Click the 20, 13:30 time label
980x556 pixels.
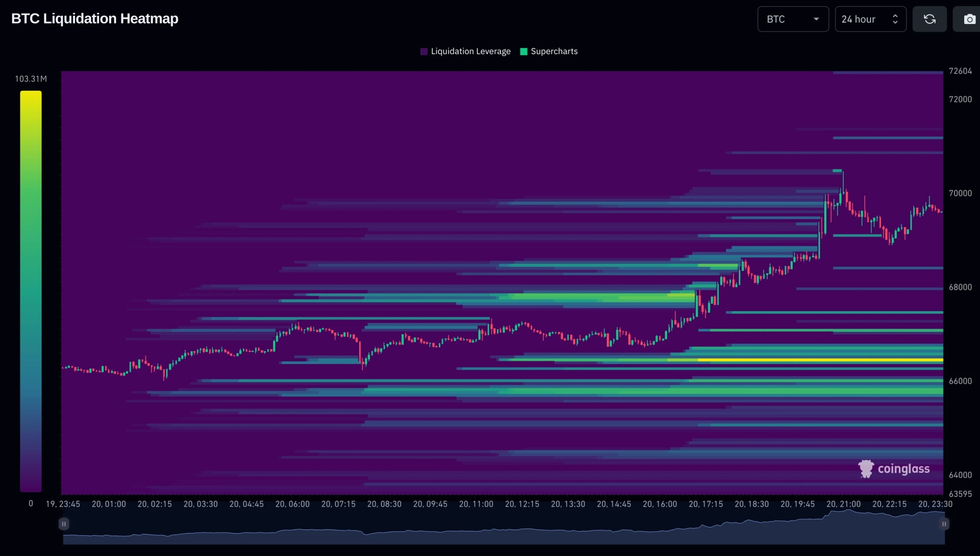tap(568, 504)
